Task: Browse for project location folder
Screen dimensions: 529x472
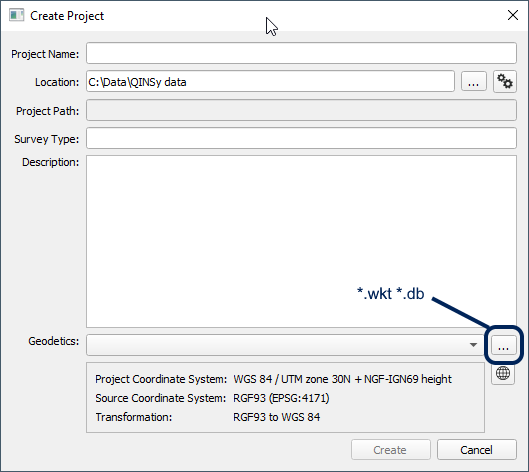Action: (x=474, y=81)
